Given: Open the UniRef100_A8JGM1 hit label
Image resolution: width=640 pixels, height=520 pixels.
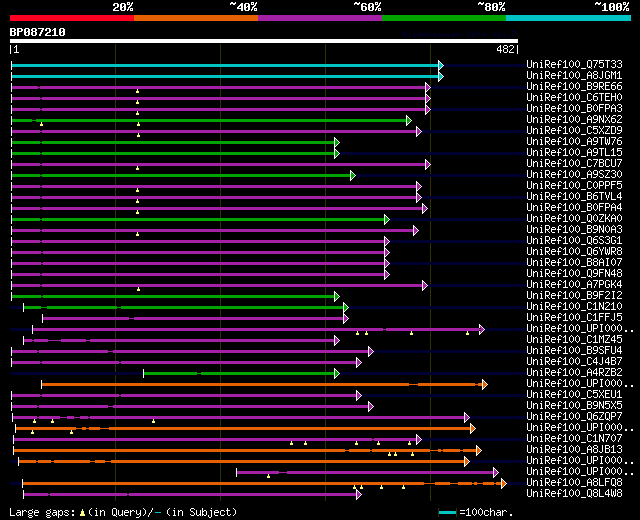Looking at the screenshot, I should pyautogui.click(x=574, y=76).
